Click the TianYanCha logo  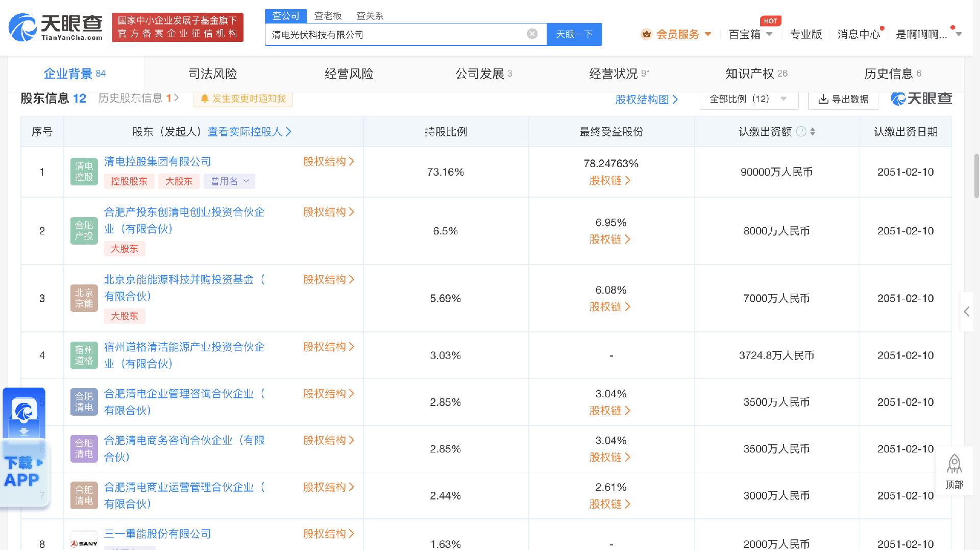point(56,27)
